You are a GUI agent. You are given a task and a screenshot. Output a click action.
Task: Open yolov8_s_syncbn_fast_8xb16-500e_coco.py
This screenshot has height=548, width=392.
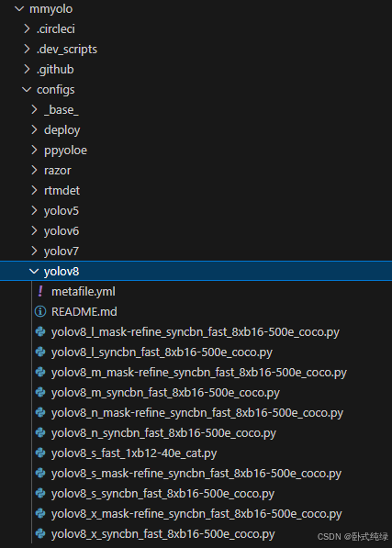point(162,494)
